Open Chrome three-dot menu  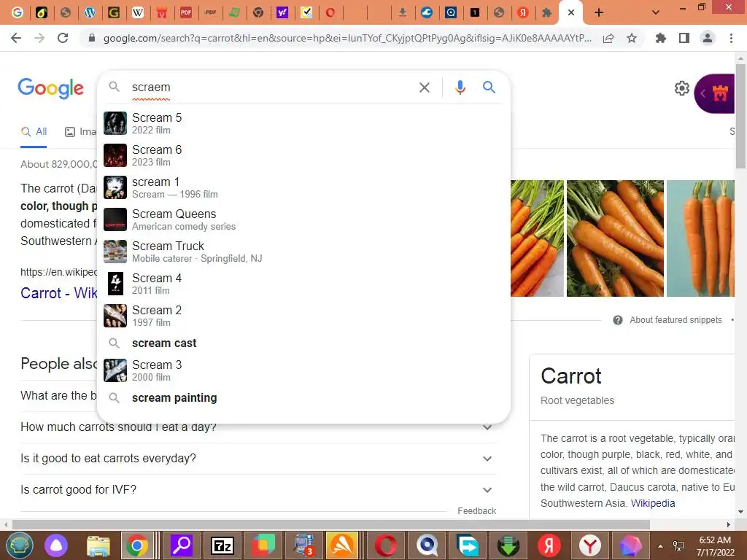[x=731, y=38]
